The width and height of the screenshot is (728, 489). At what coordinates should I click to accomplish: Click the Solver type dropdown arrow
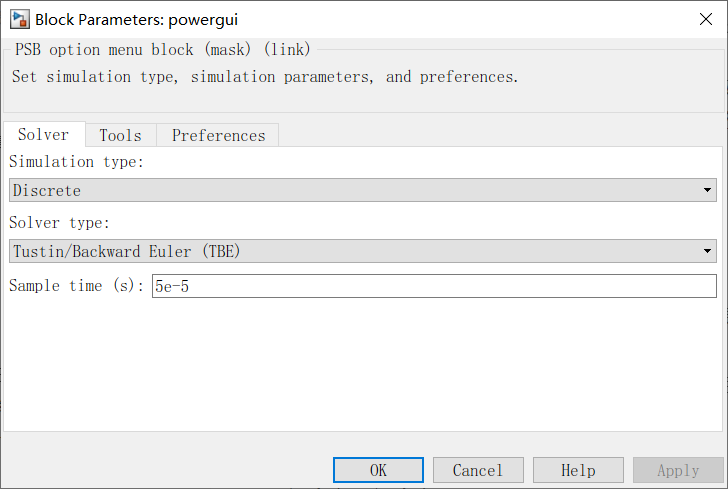[x=708, y=251]
